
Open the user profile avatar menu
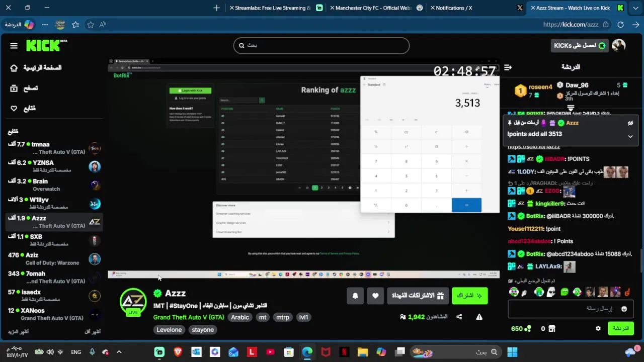coord(619,46)
